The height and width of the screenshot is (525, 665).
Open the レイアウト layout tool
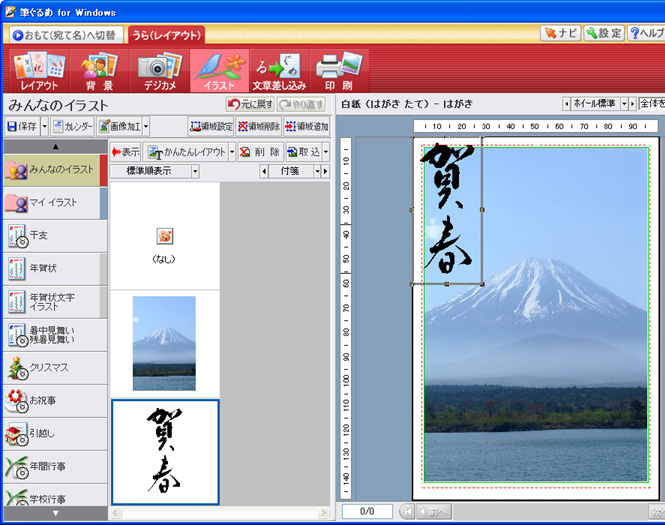[x=38, y=71]
